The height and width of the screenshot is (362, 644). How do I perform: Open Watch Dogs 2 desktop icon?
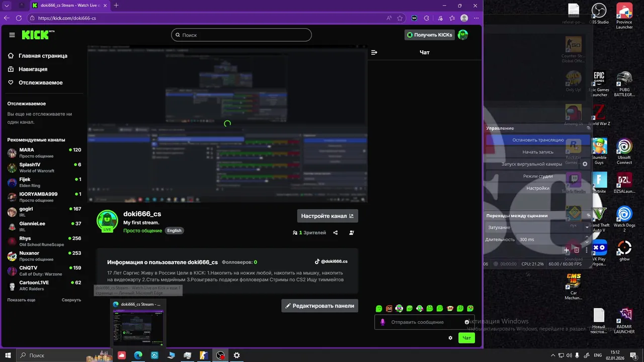coord(624,218)
